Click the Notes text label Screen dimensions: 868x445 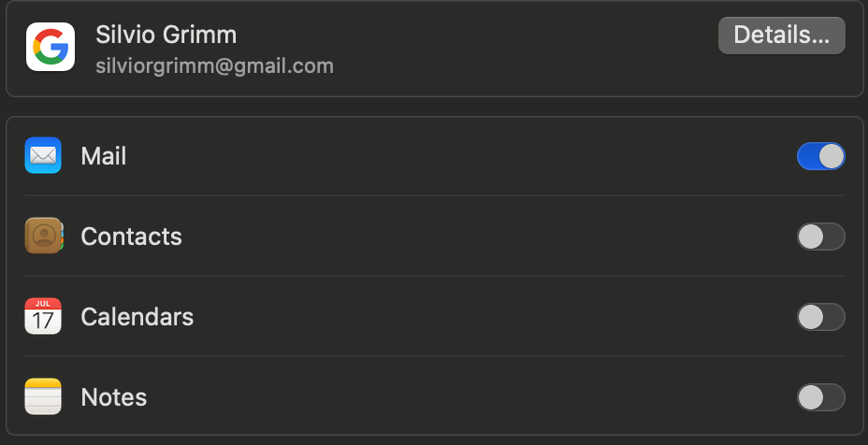click(x=114, y=397)
